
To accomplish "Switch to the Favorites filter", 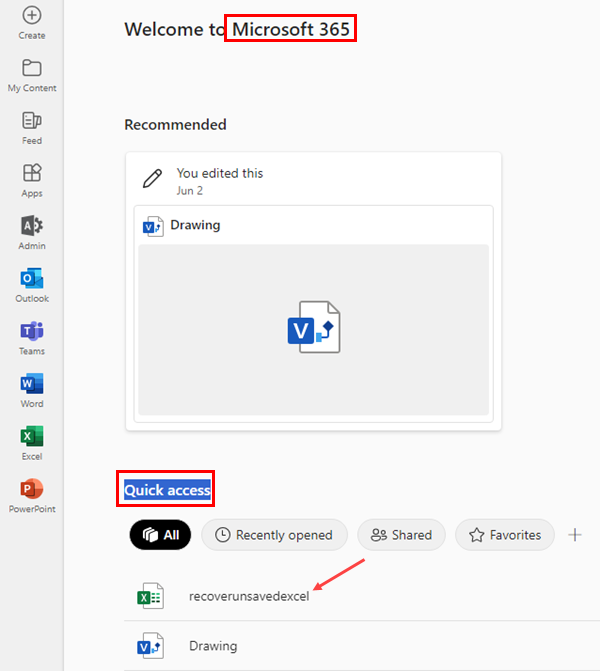I will 505,535.
